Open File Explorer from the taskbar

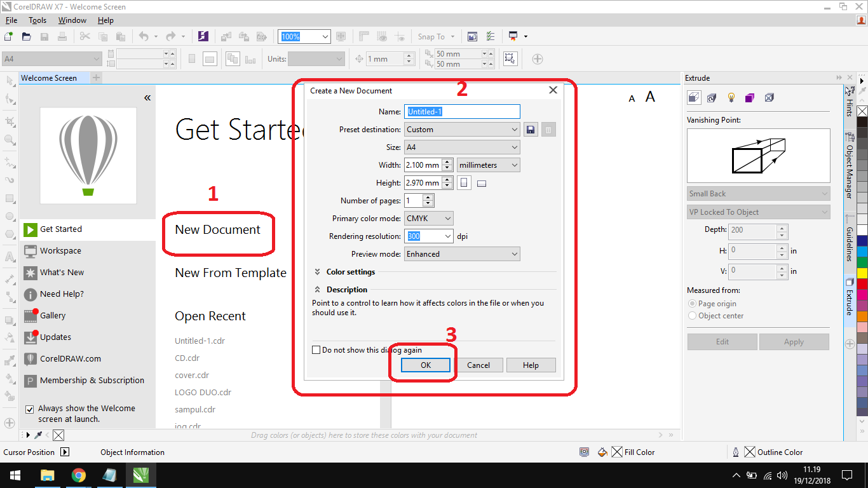pos(48,475)
